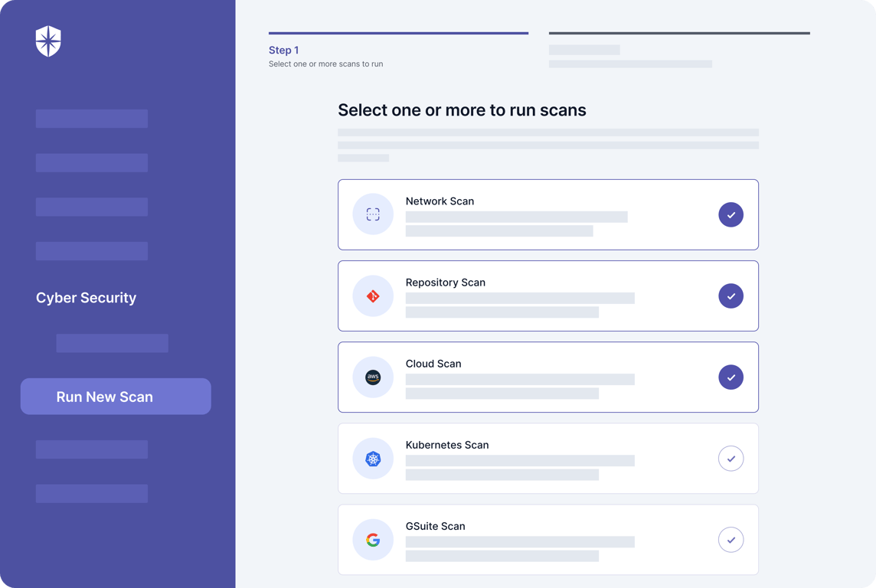Click the Repository Scan git icon
Viewport: 876px width, 588px height.
[x=373, y=296]
